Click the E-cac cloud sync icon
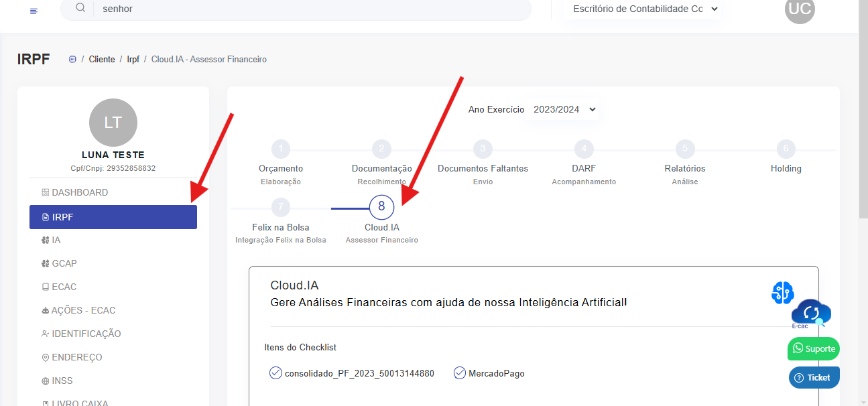 click(811, 313)
